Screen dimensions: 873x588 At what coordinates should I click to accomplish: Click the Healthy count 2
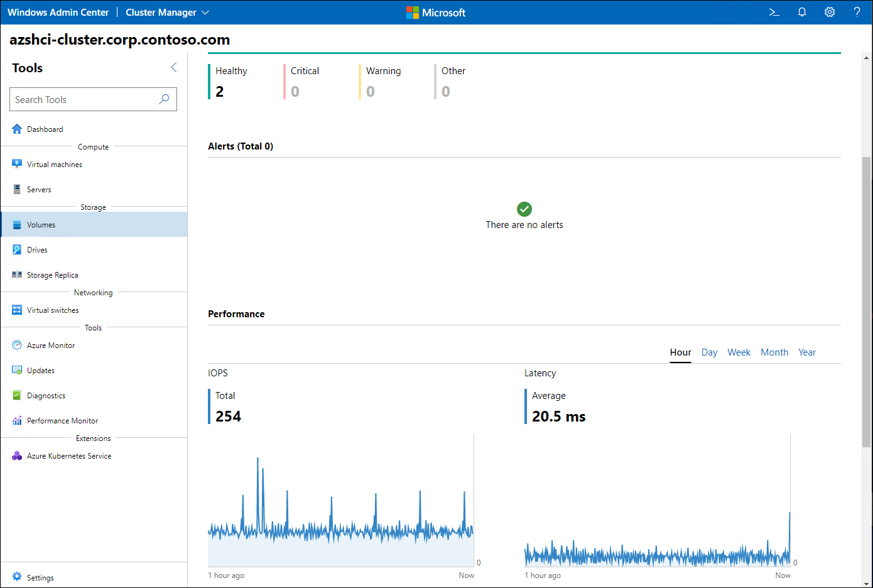coord(220,92)
